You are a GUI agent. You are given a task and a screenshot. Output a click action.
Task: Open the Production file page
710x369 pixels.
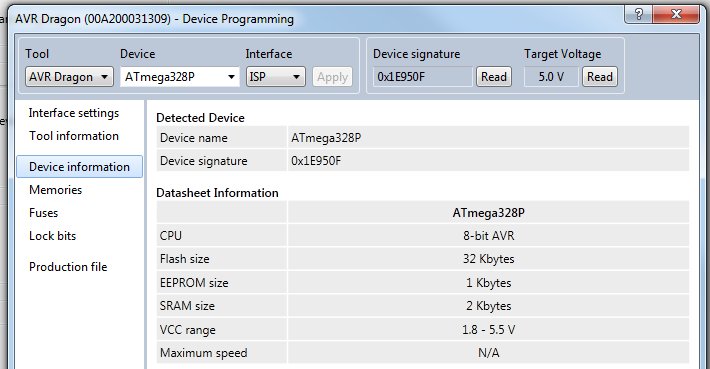[x=68, y=267]
